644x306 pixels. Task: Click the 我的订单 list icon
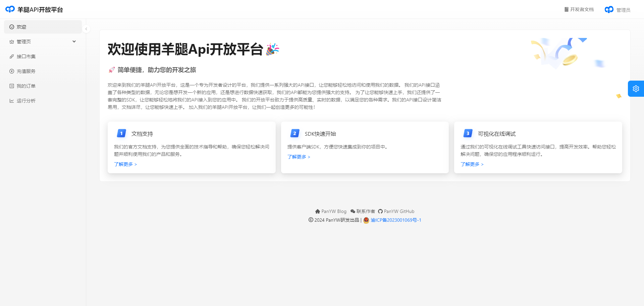(x=12, y=86)
